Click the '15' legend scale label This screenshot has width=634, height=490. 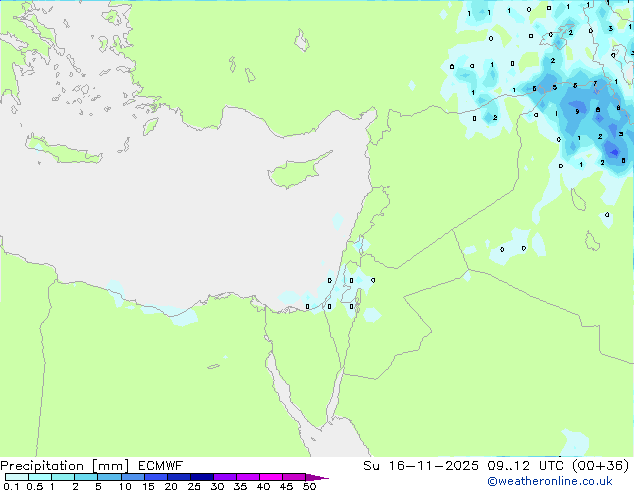pyautogui.click(x=148, y=486)
